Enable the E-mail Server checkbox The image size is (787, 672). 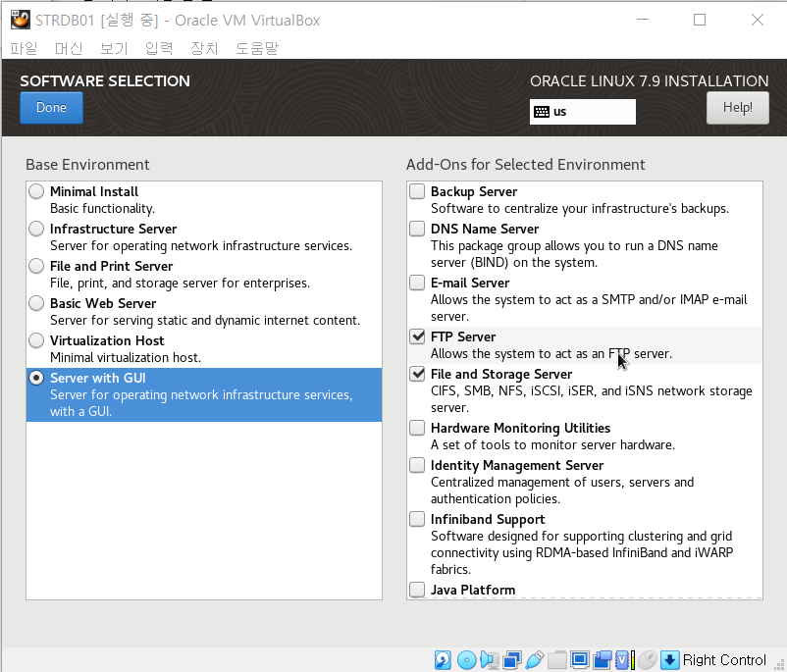[x=417, y=283]
